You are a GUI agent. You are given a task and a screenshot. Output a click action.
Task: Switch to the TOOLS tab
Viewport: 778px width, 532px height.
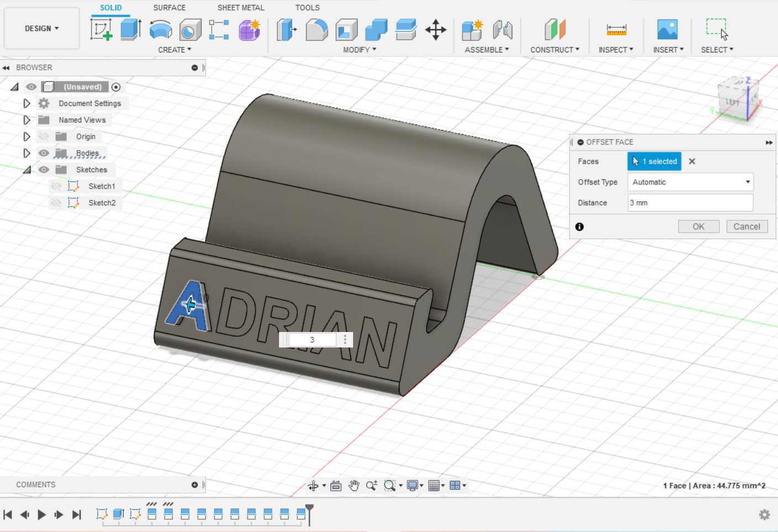(x=307, y=8)
